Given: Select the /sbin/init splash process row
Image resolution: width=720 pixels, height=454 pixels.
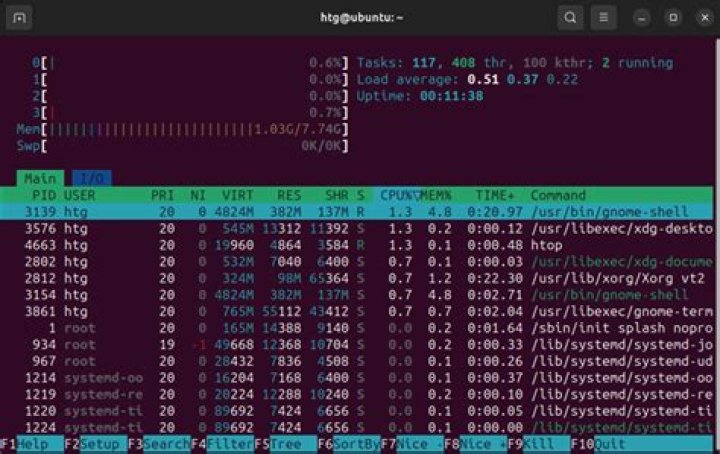Looking at the screenshot, I should (x=357, y=328).
